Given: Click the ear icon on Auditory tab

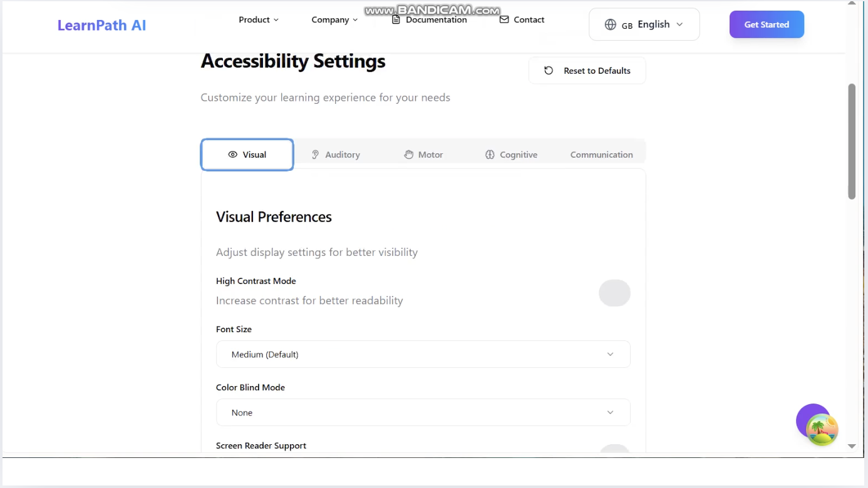Looking at the screenshot, I should click(x=316, y=155).
